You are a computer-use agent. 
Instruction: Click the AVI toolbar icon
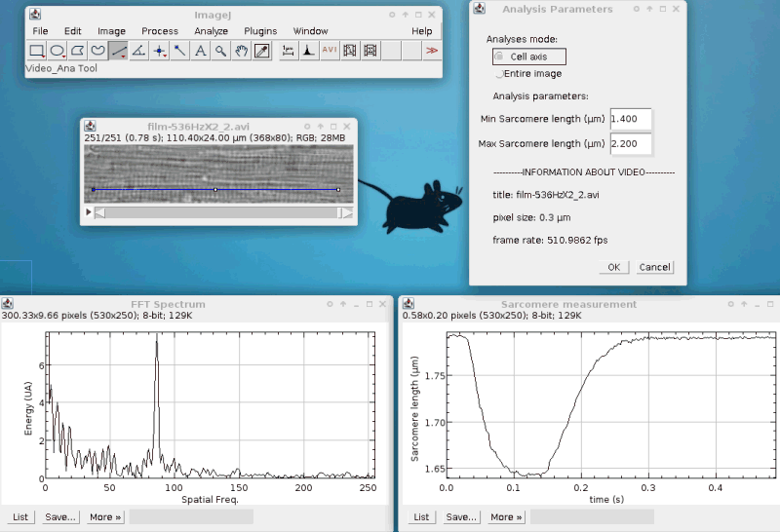[x=330, y=51]
